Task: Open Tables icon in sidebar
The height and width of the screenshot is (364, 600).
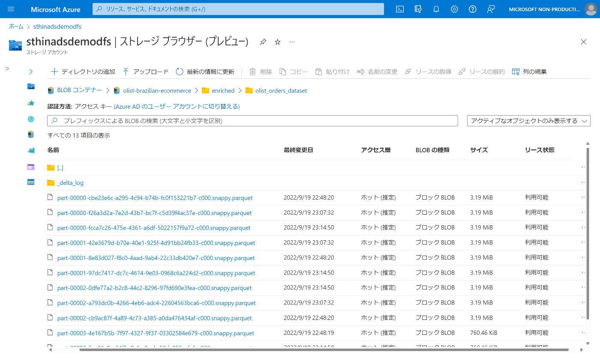Action: [31, 182]
